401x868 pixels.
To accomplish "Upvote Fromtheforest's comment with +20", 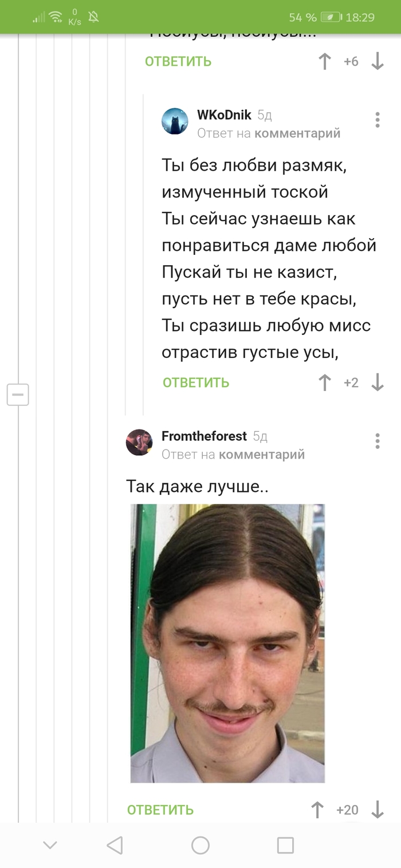I will [x=317, y=810].
